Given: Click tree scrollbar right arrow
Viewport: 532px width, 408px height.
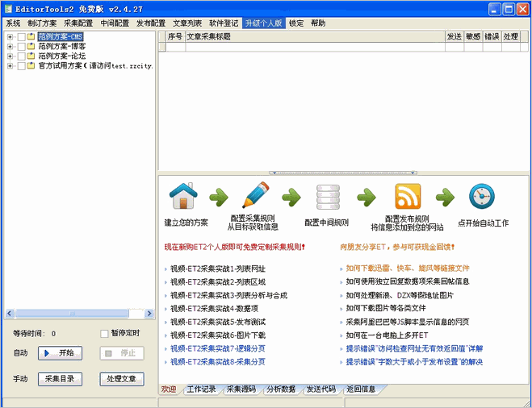Looking at the screenshot, I should [x=149, y=314].
